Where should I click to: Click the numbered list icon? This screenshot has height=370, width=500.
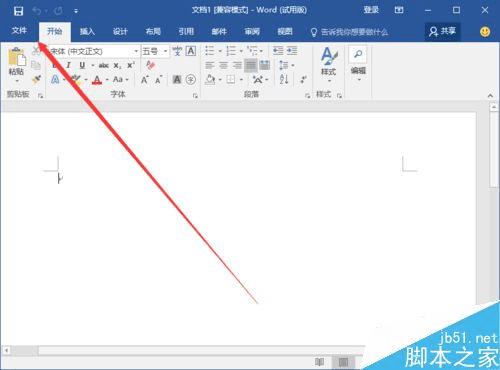click(231, 51)
